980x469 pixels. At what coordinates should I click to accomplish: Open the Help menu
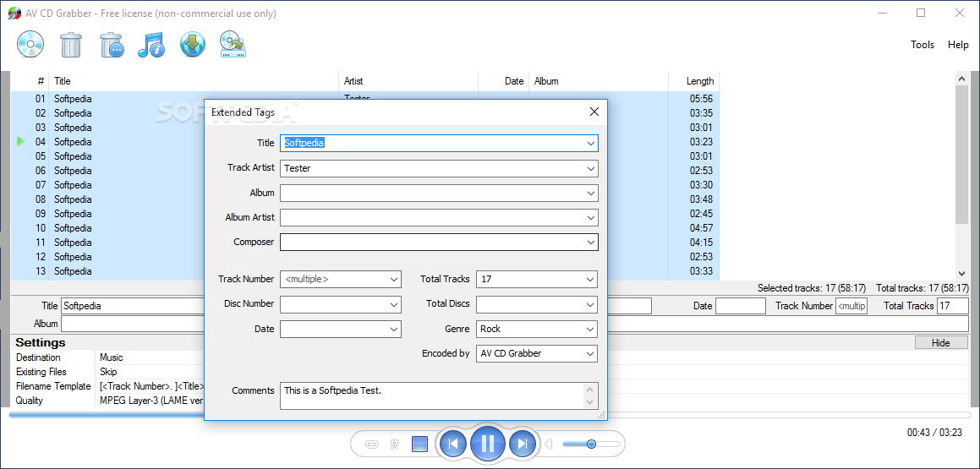tap(958, 45)
